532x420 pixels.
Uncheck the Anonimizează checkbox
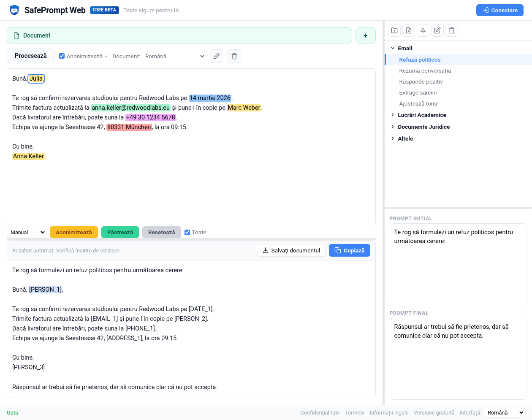[x=62, y=56]
